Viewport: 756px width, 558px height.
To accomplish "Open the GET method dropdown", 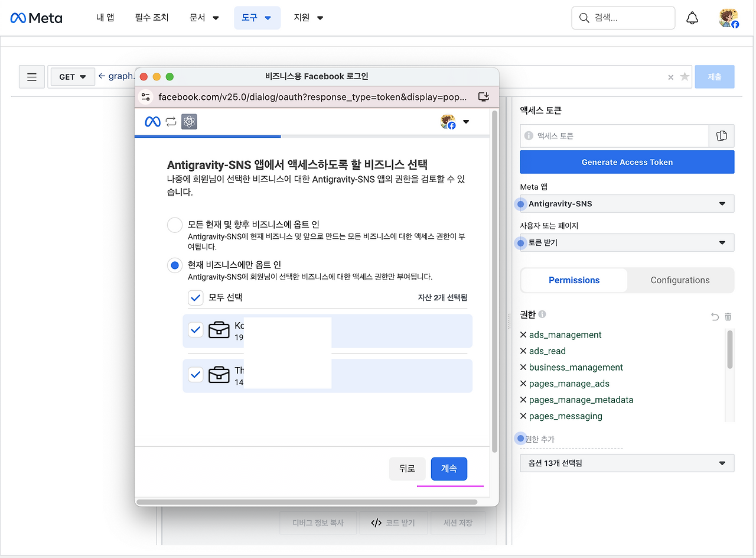I will point(73,77).
